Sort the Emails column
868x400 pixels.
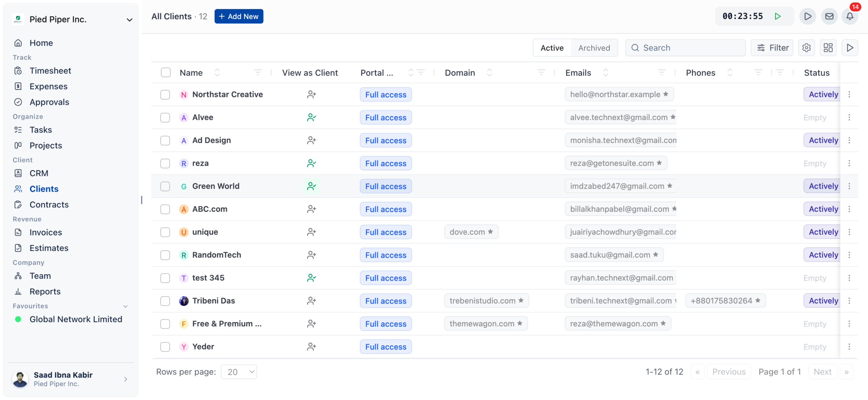pyautogui.click(x=606, y=73)
